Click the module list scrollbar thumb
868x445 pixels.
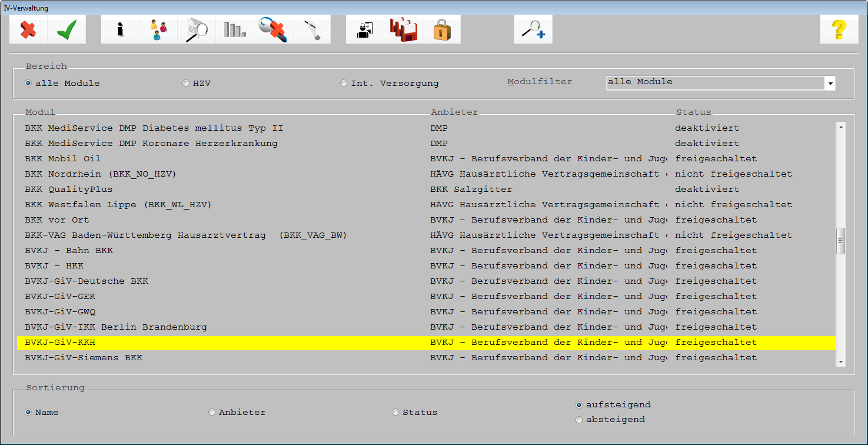tap(841, 241)
